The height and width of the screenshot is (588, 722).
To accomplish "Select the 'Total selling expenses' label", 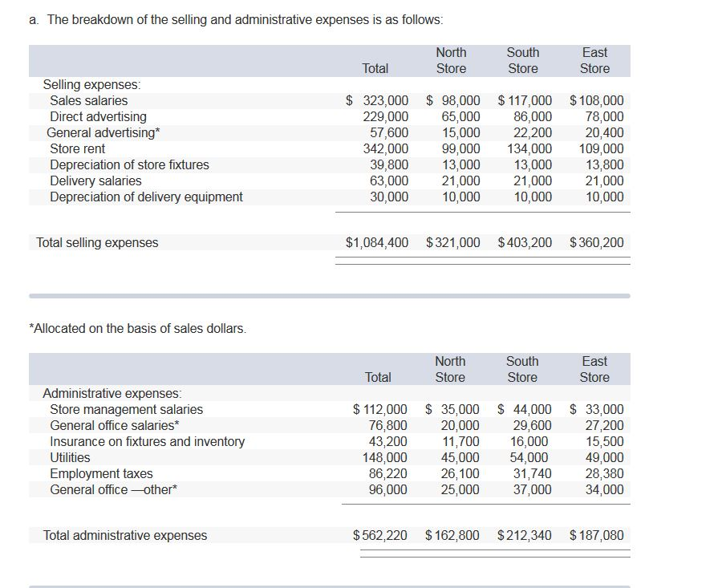I will tap(97, 242).
